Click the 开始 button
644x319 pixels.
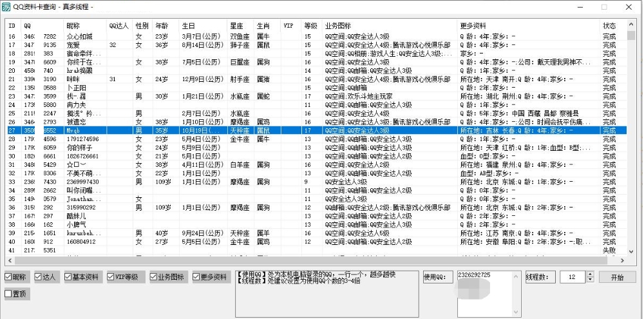pos(618,277)
